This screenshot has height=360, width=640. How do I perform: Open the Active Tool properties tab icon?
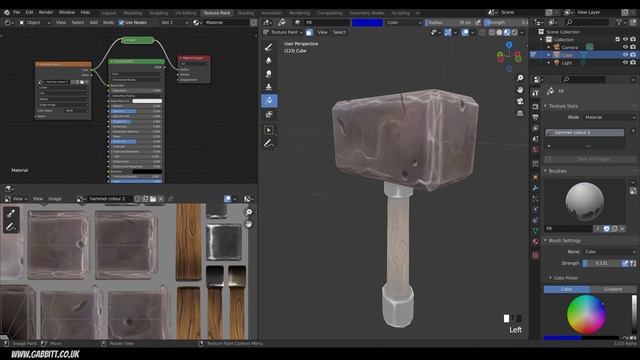[x=535, y=93]
